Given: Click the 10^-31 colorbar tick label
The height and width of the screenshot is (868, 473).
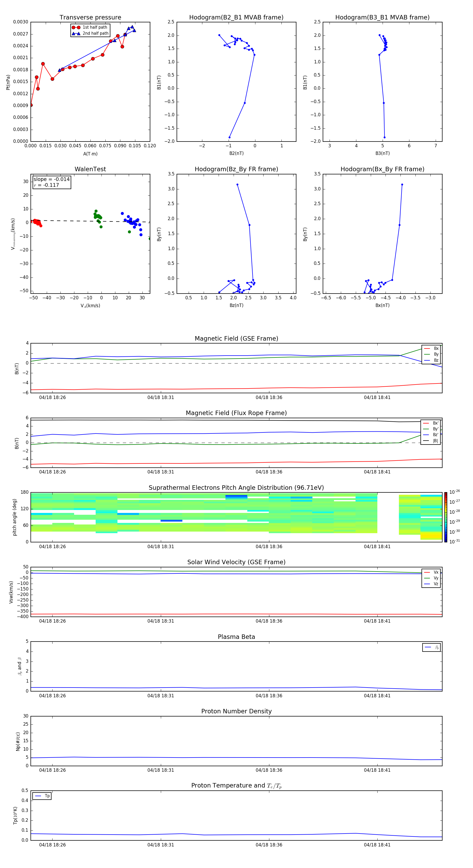Looking at the screenshot, I should point(455,542).
